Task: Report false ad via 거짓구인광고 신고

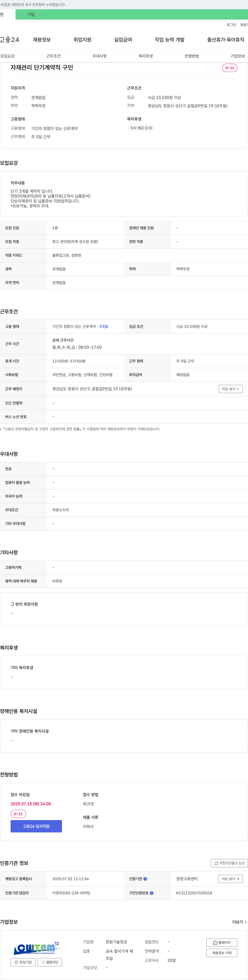Action: tap(229, 863)
